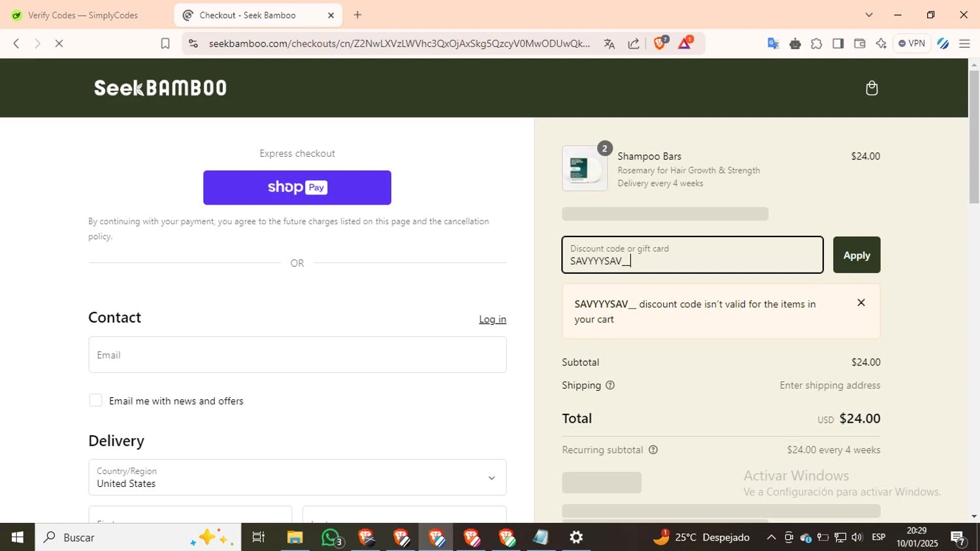
Task: Click the SeekBamboo logo
Action: click(x=160, y=88)
